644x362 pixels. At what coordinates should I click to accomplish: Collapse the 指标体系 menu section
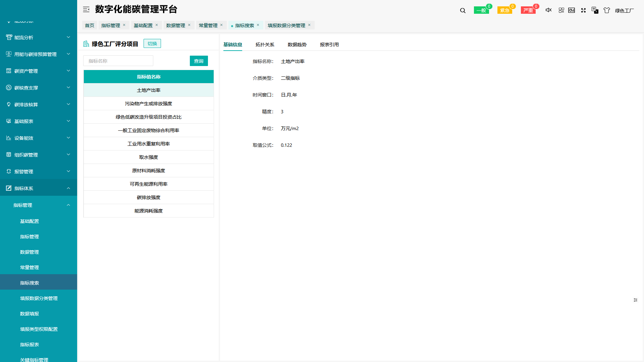pyautogui.click(x=23, y=188)
